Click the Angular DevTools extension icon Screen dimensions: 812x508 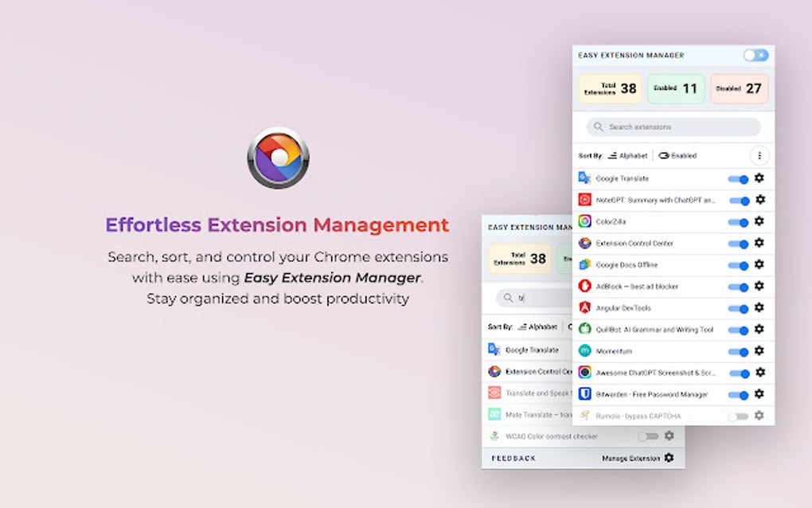point(584,307)
